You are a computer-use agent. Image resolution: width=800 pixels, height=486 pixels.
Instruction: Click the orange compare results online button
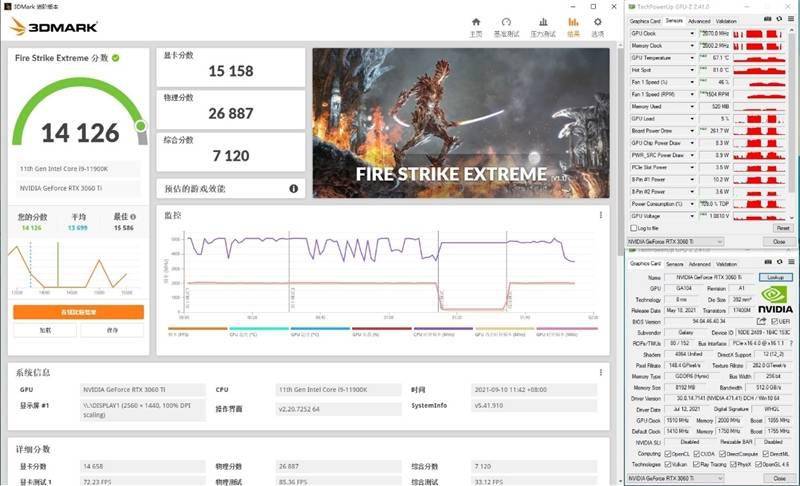point(79,312)
